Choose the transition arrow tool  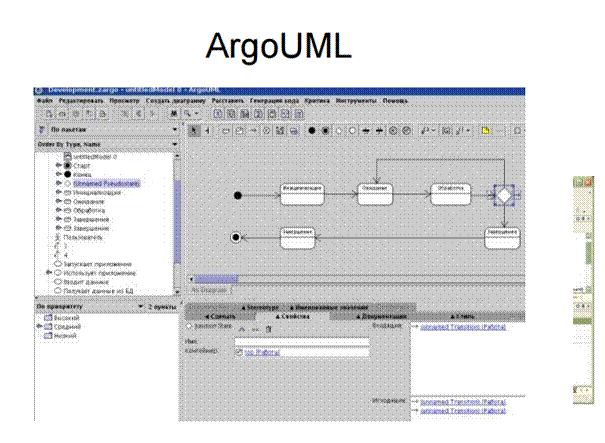[x=253, y=131]
